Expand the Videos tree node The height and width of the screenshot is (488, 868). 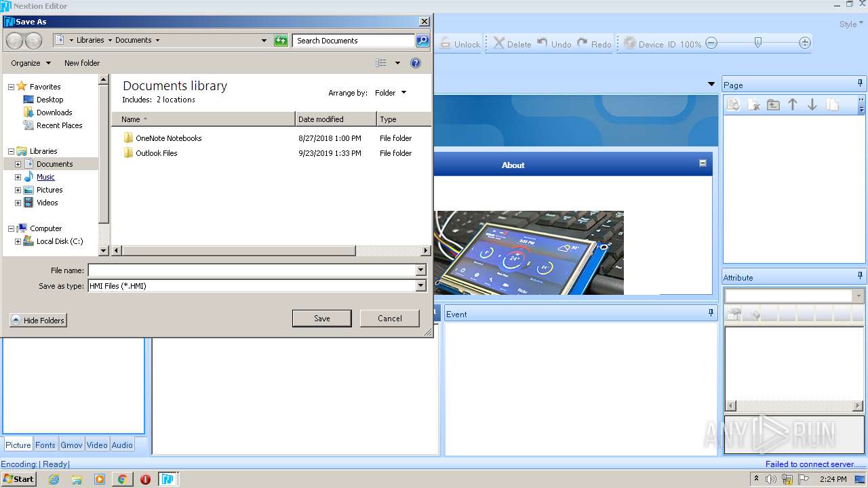click(x=18, y=203)
